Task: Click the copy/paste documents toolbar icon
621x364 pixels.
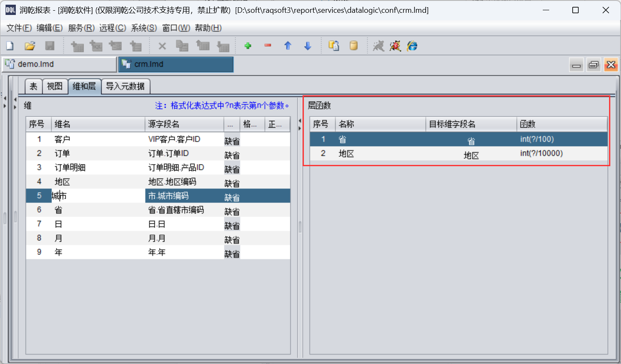Action: pos(334,46)
